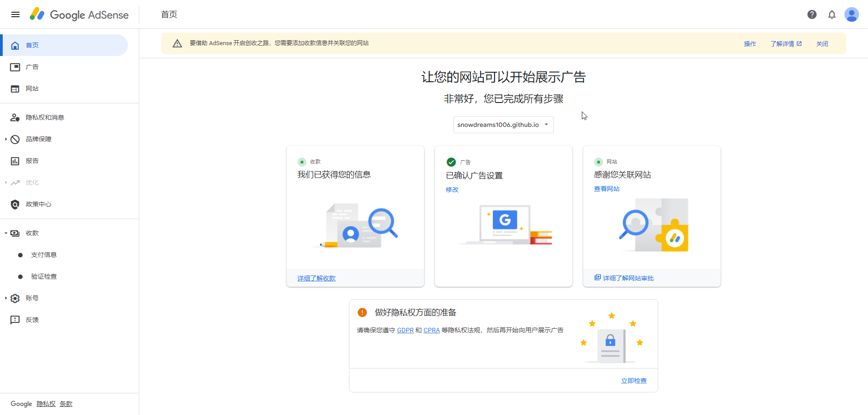Screen dimensions: 868x415
Task: Click 修改 on the 广告 card
Action: [452, 190]
